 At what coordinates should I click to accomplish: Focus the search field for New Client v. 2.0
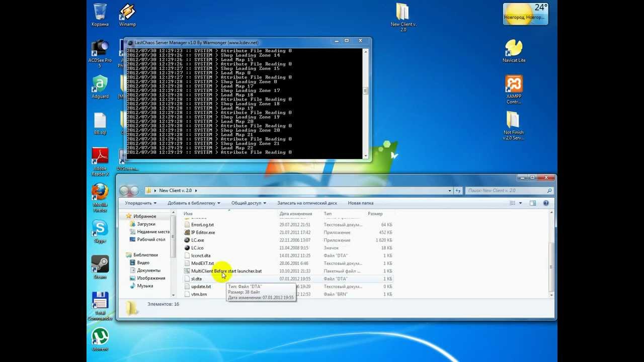click(x=509, y=191)
